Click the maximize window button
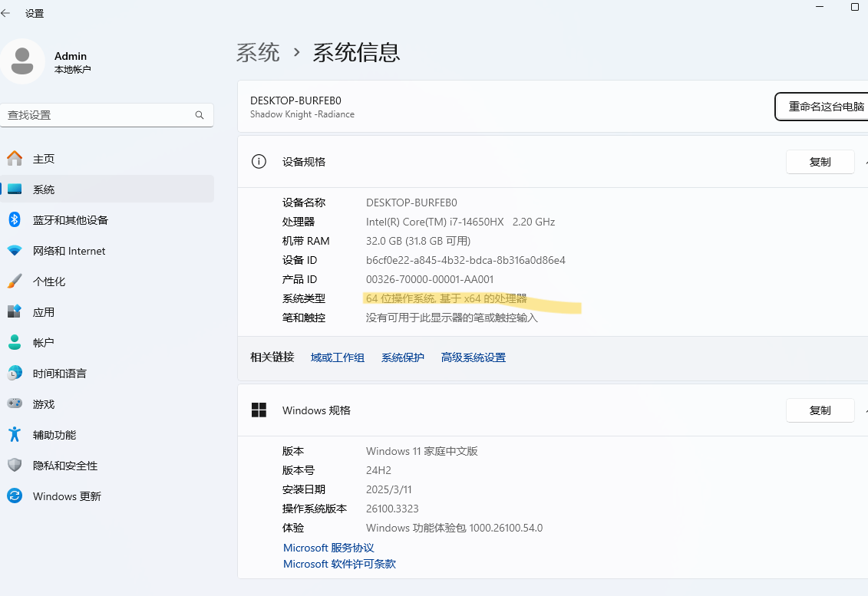 [x=854, y=7]
